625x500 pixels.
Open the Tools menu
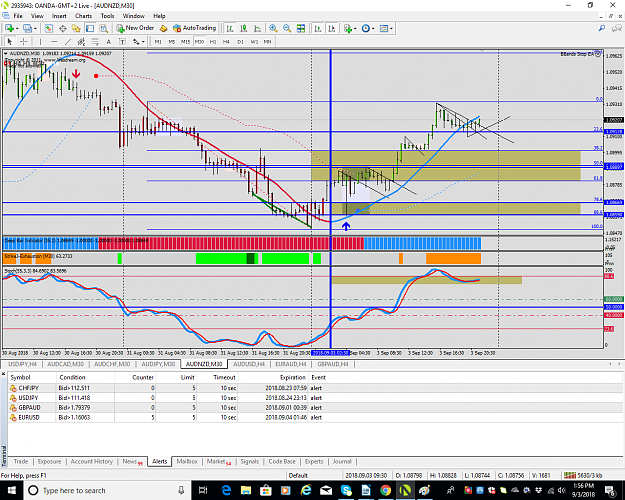pyautogui.click(x=107, y=16)
